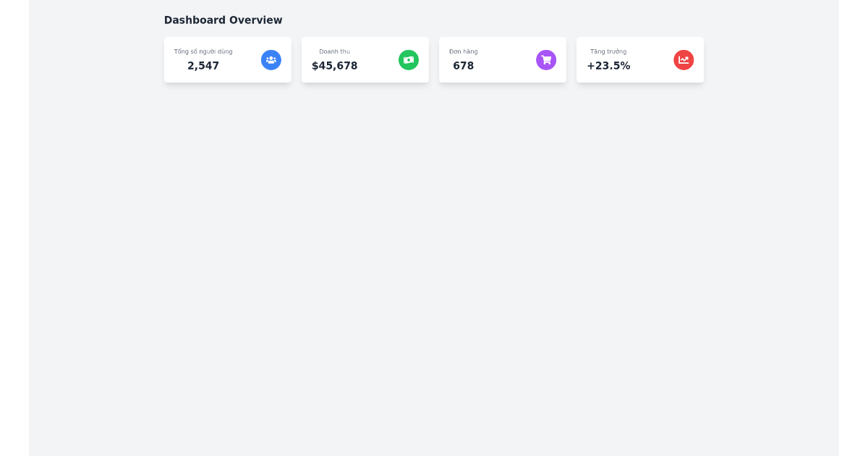The image size is (868, 456).
Task: Click the Dashboard Overview heading
Action: click(x=223, y=20)
